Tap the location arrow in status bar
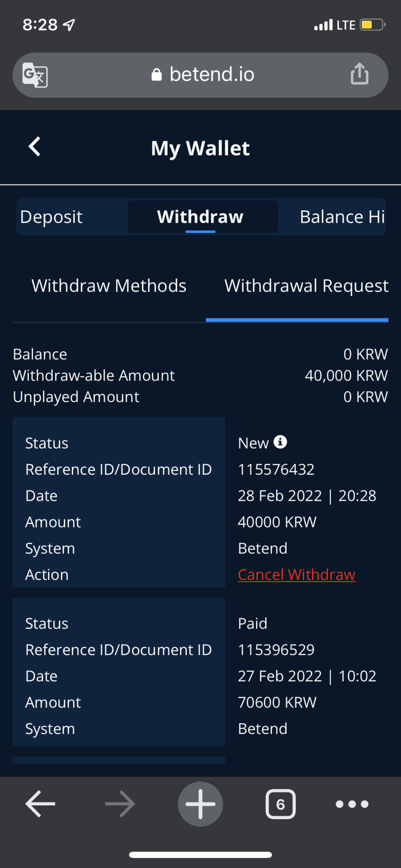Viewport: 401px width, 868px height. [x=69, y=24]
